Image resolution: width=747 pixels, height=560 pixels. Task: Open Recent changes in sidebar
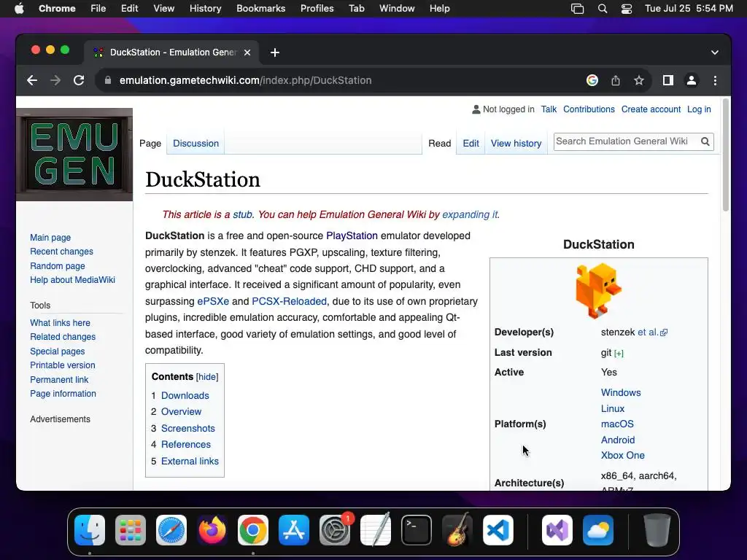pos(61,252)
